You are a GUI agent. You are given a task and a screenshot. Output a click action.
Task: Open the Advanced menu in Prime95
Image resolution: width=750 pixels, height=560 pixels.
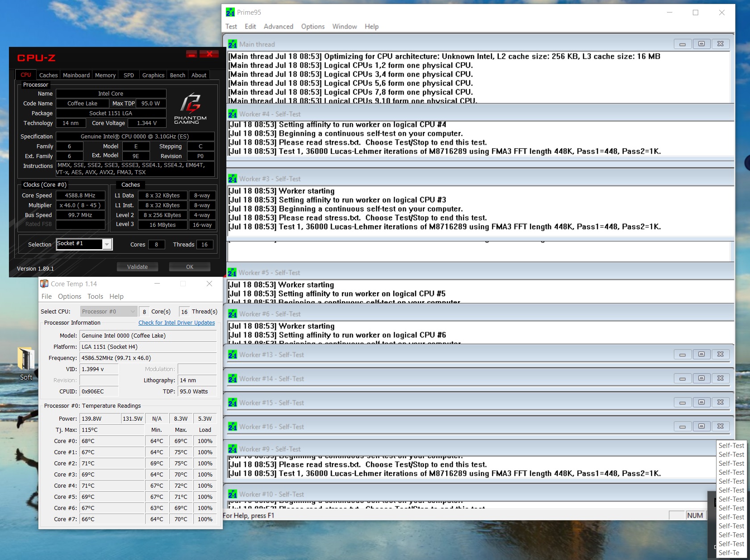click(x=278, y=26)
